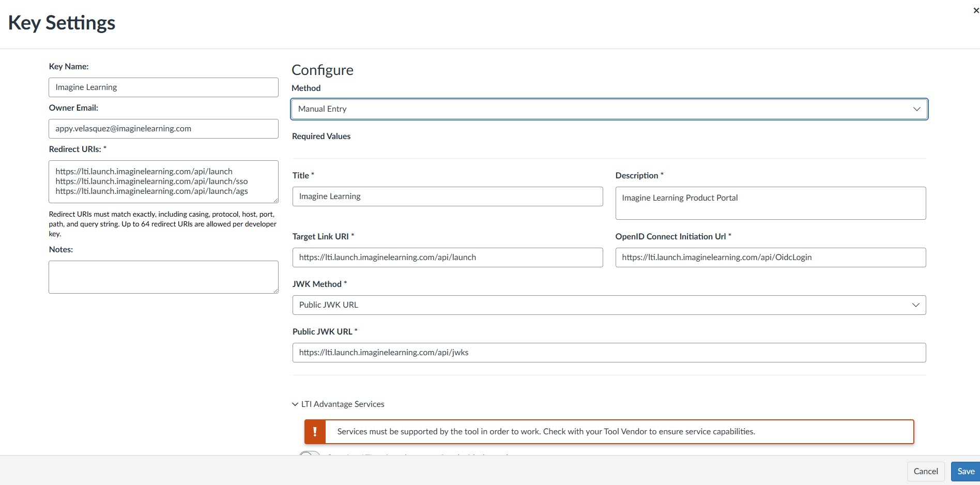Click the Required Values label
The width and height of the screenshot is (980, 485).
321,137
